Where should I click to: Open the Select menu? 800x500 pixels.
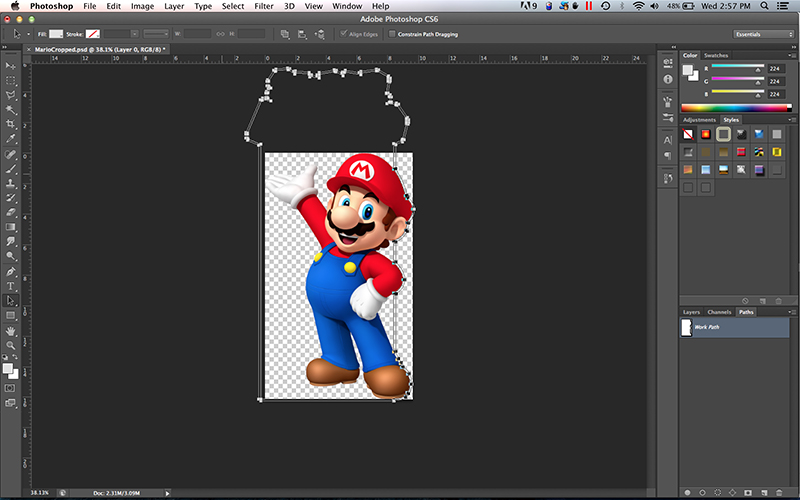[233, 6]
